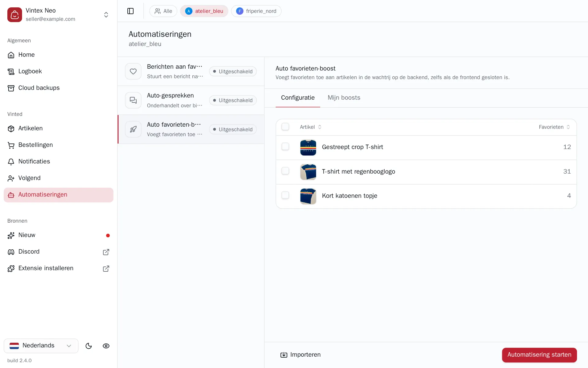588x368 pixels.
Task: Click the Bestellingen cart icon
Action: click(11, 145)
